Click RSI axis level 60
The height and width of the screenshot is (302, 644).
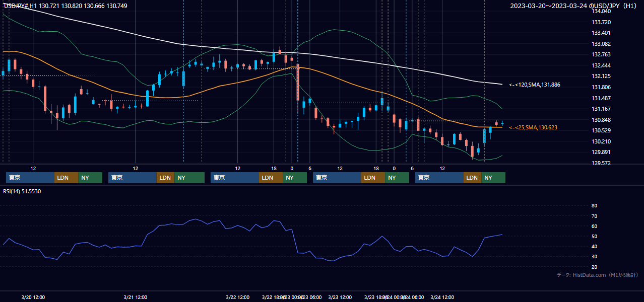click(x=594, y=226)
